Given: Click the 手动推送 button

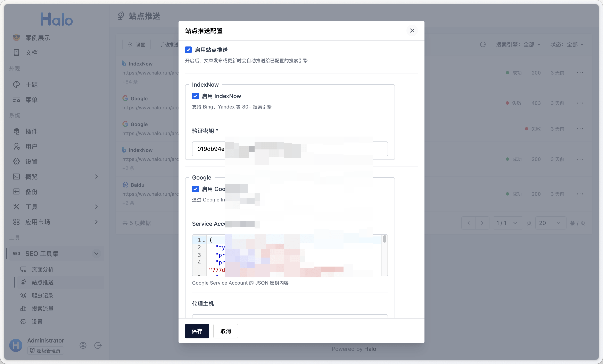Looking at the screenshot, I should click(x=169, y=44).
